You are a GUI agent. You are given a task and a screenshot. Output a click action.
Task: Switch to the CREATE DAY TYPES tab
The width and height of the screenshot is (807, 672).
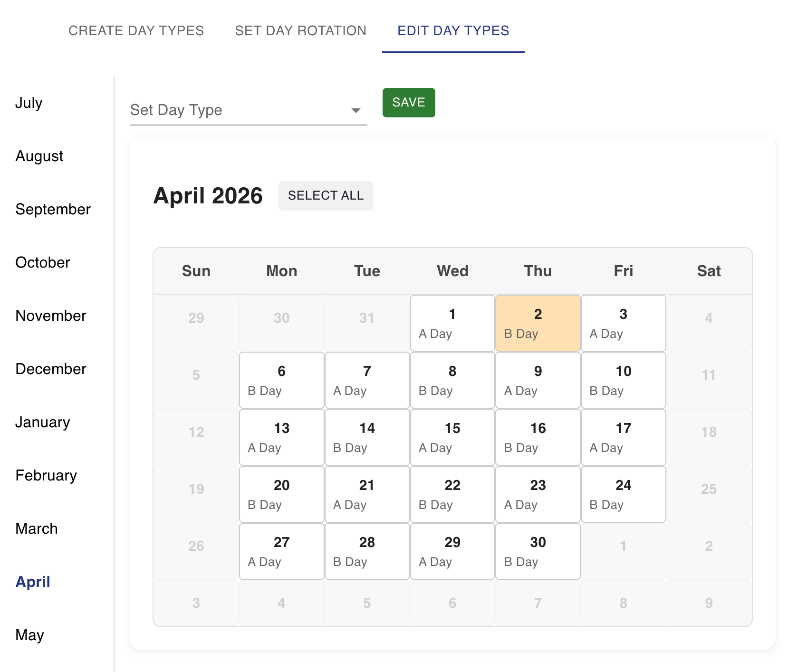click(x=136, y=30)
